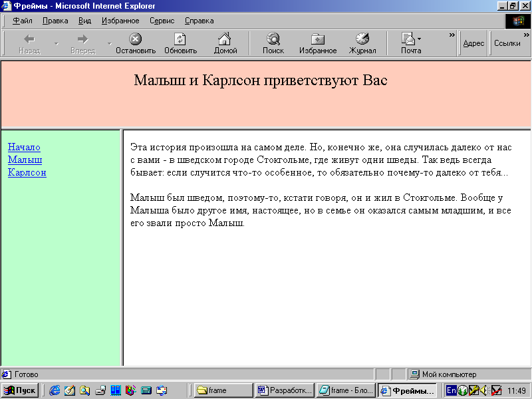Click the teal calculator-like quick launch icon
532x399 pixels.
pos(146,390)
